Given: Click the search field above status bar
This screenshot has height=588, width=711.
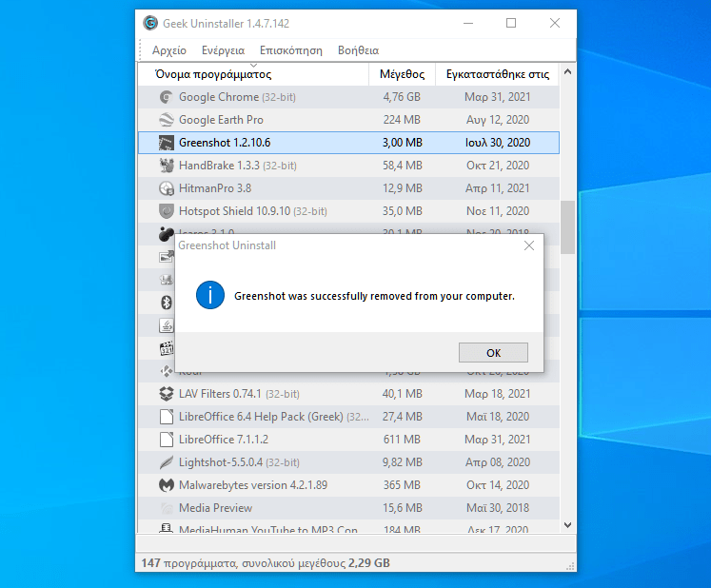Looking at the screenshot, I should [x=356, y=543].
